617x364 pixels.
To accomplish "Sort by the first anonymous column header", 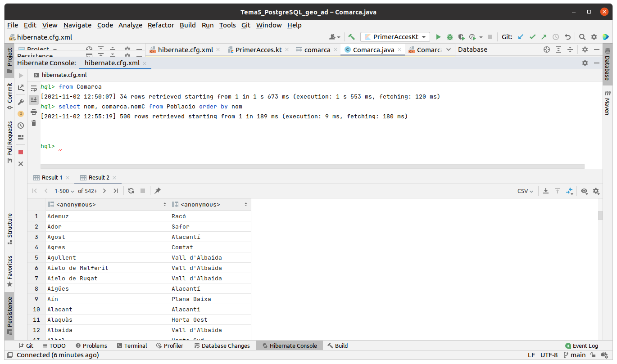I will (x=107, y=204).
